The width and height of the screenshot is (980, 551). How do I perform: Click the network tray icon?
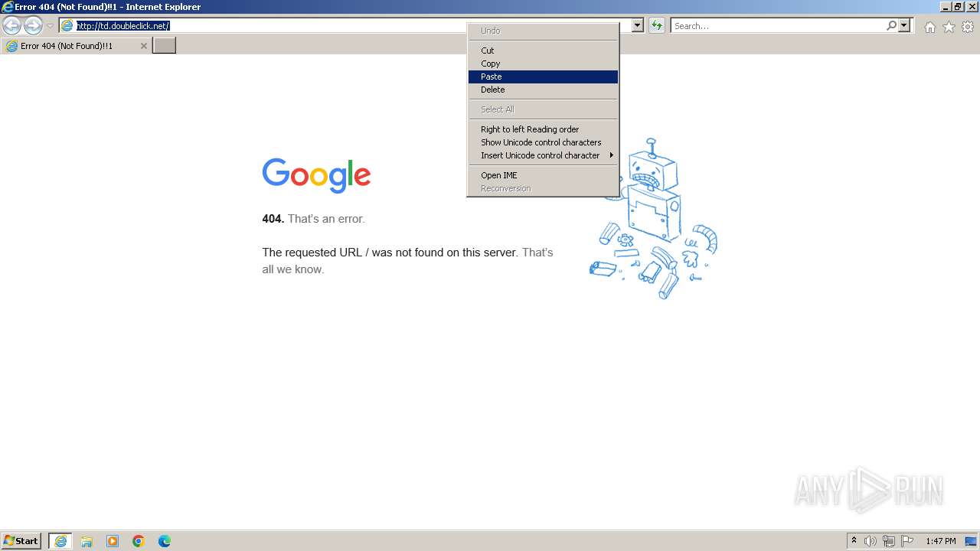(889, 541)
